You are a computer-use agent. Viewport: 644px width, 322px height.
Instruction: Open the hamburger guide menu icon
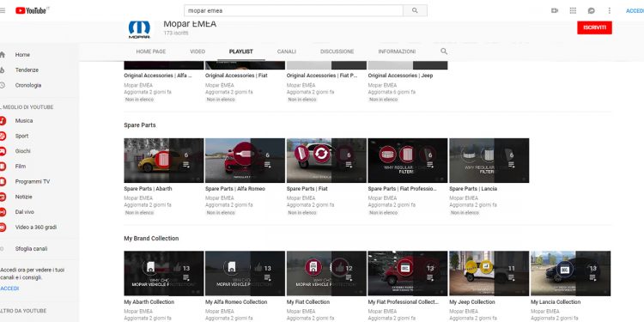point(2,10)
